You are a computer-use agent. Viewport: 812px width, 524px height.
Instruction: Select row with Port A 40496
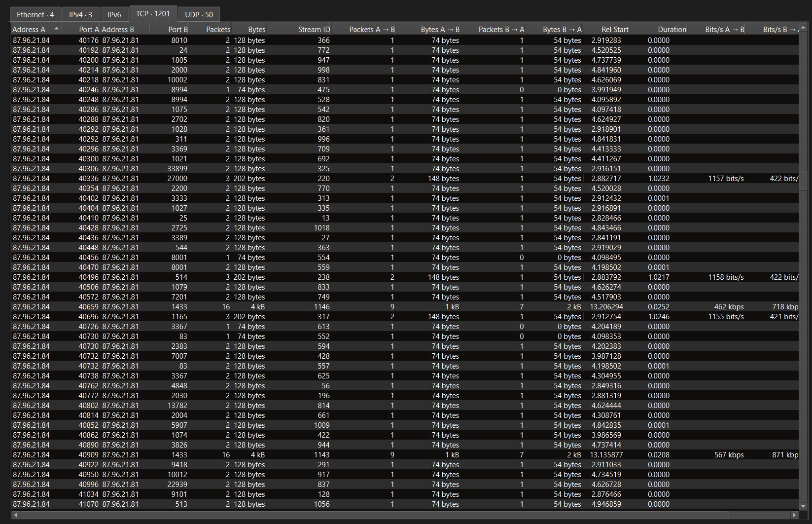(x=404, y=277)
